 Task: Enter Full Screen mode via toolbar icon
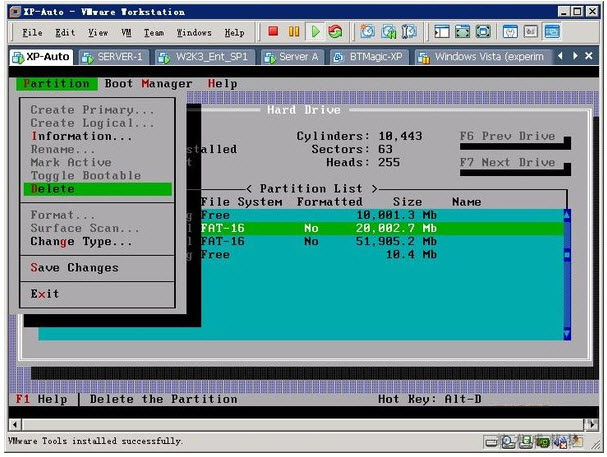pyautogui.click(x=462, y=32)
